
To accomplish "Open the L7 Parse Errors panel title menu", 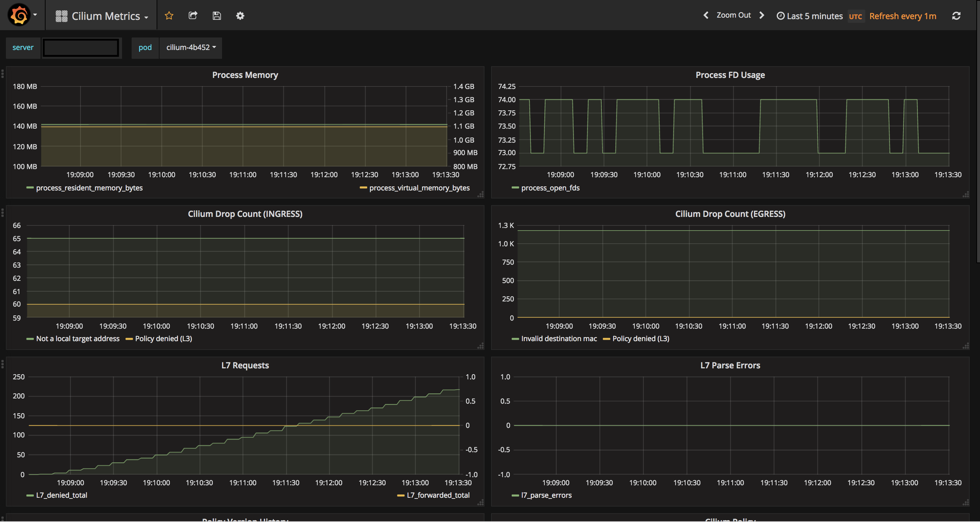I will [730, 365].
